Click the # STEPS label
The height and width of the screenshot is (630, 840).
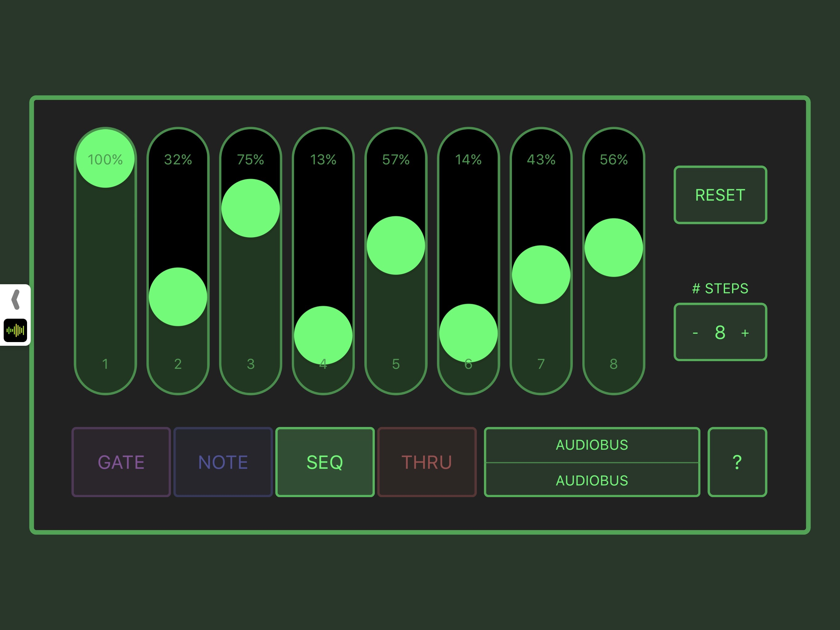[x=720, y=289]
